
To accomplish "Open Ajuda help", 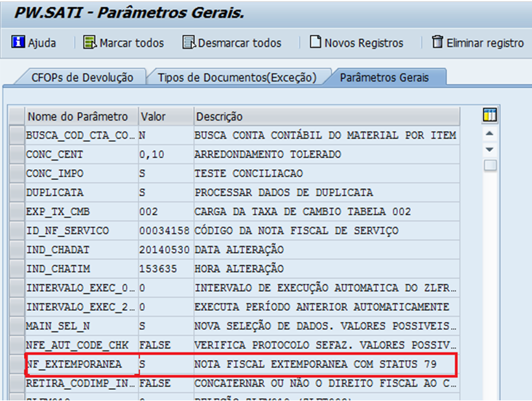I will tap(34, 43).
